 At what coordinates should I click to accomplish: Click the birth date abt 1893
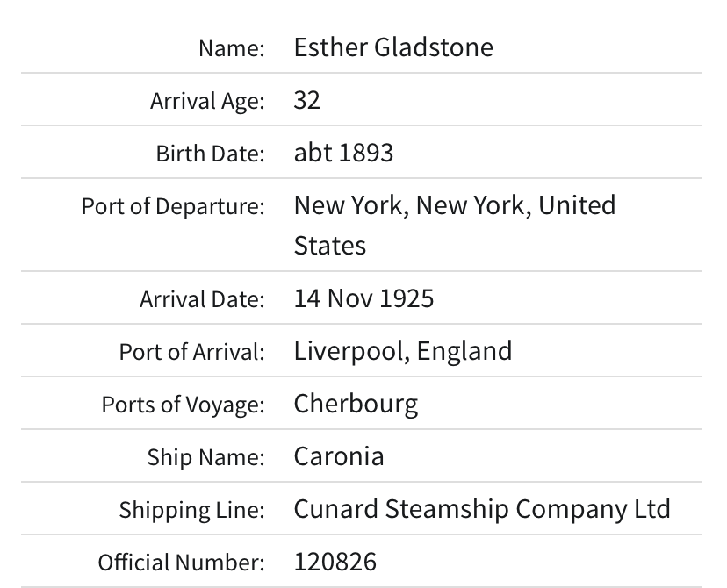[x=343, y=153]
